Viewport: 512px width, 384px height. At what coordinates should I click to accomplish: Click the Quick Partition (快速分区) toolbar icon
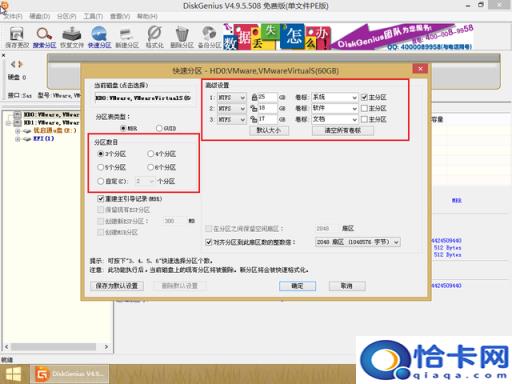(99, 34)
